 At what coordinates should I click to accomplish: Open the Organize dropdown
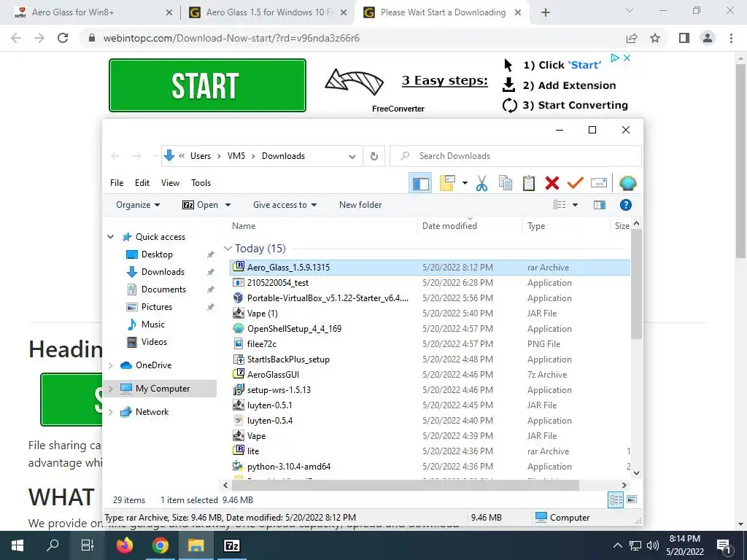coord(138,205)
